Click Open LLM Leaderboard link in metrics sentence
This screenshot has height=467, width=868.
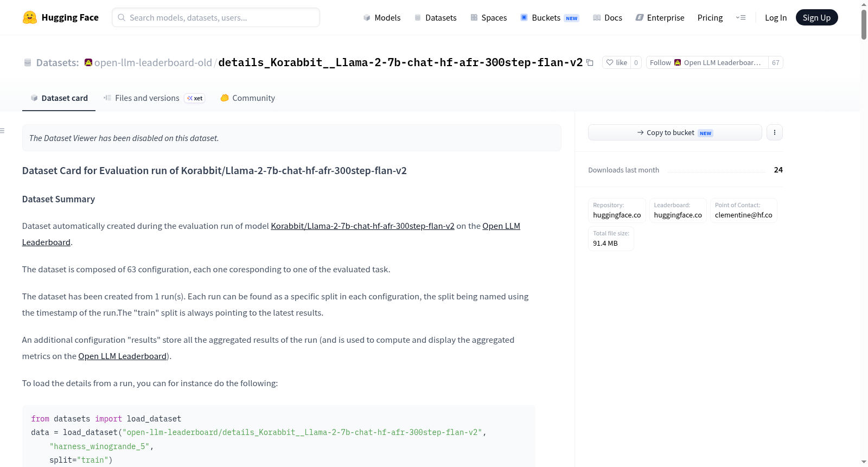[x=122, y=356]
